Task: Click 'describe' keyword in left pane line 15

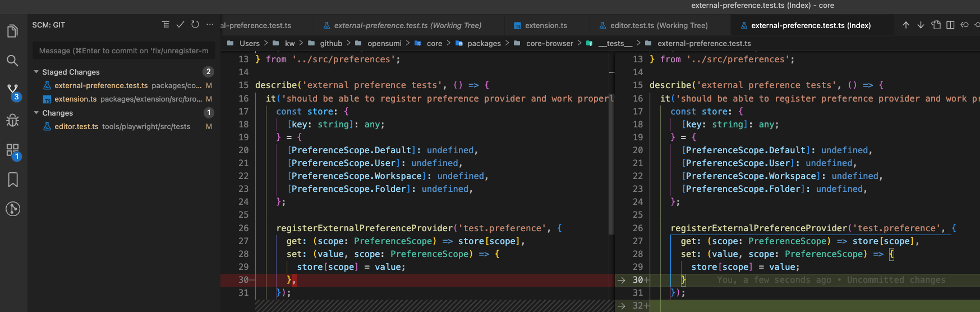Action: [276, 85]
